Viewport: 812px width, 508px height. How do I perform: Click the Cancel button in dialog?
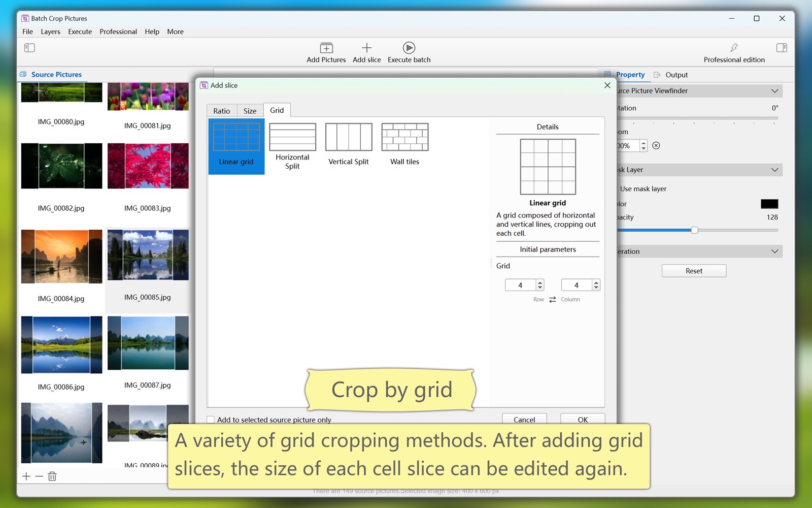pos(524,419)
